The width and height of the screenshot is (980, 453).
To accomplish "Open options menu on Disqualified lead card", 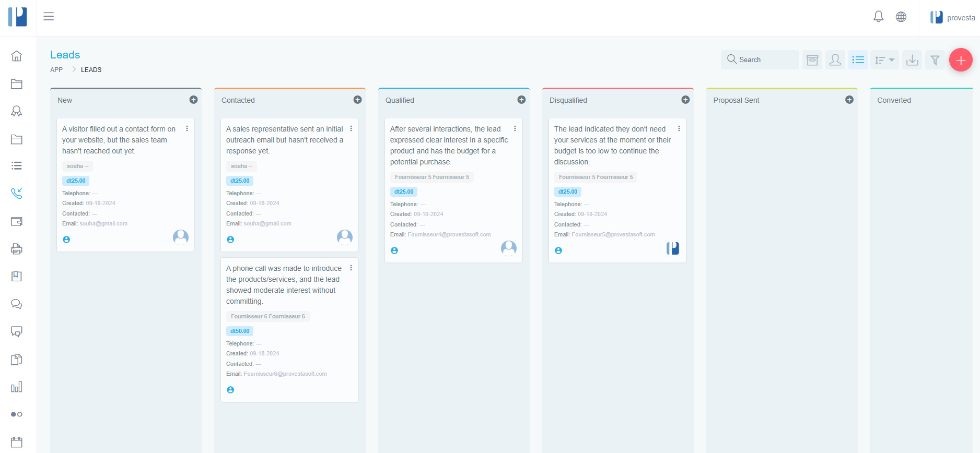I will tap(679, 128).
